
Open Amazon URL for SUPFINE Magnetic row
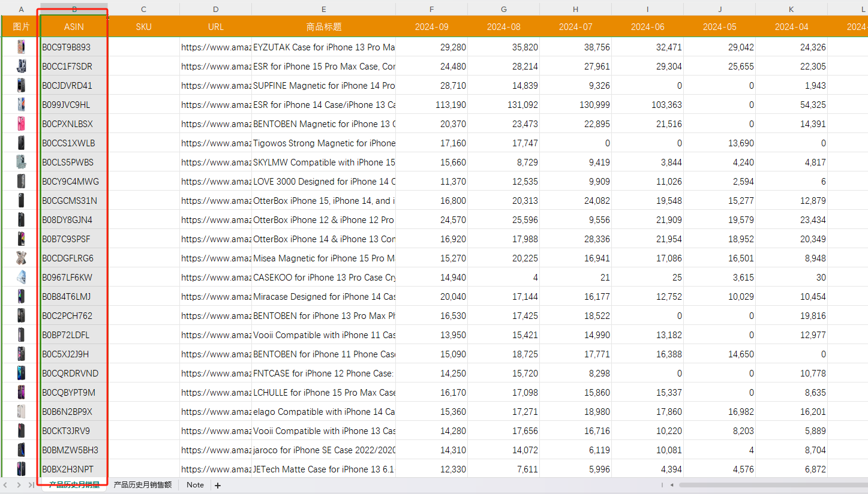215,85
